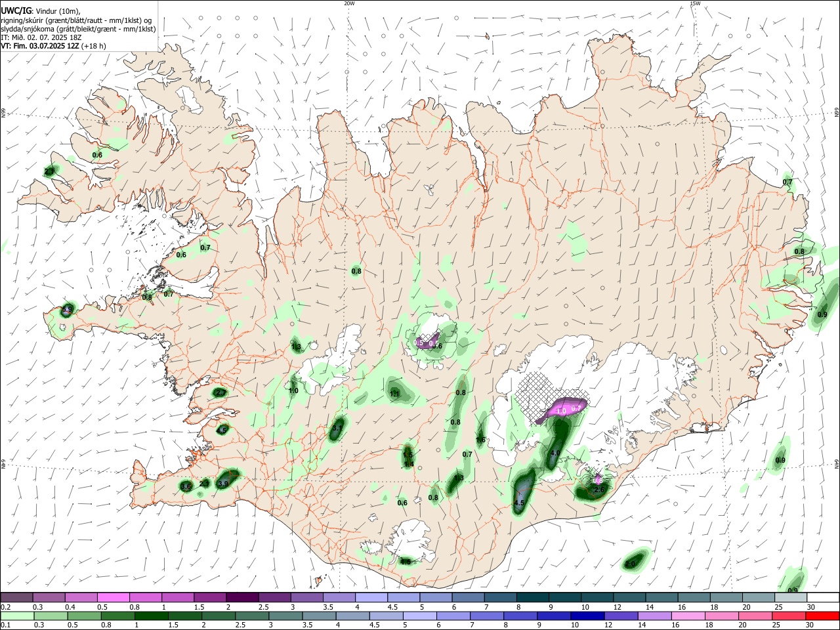Click the 'VT: Fim. 03.07.2025 12Z (+18 h)' line
This screenshot has height=630, width=840.
[54, 46]
